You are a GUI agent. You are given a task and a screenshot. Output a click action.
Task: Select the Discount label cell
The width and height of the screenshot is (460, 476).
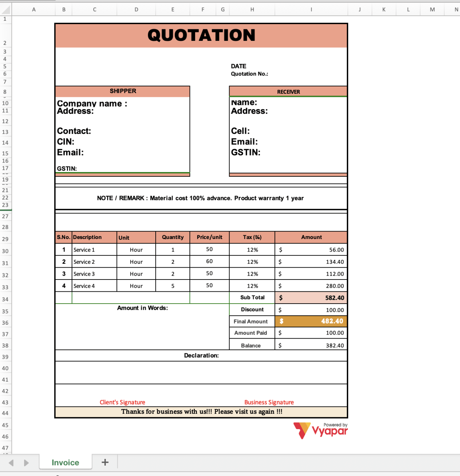tap(252, 309)
